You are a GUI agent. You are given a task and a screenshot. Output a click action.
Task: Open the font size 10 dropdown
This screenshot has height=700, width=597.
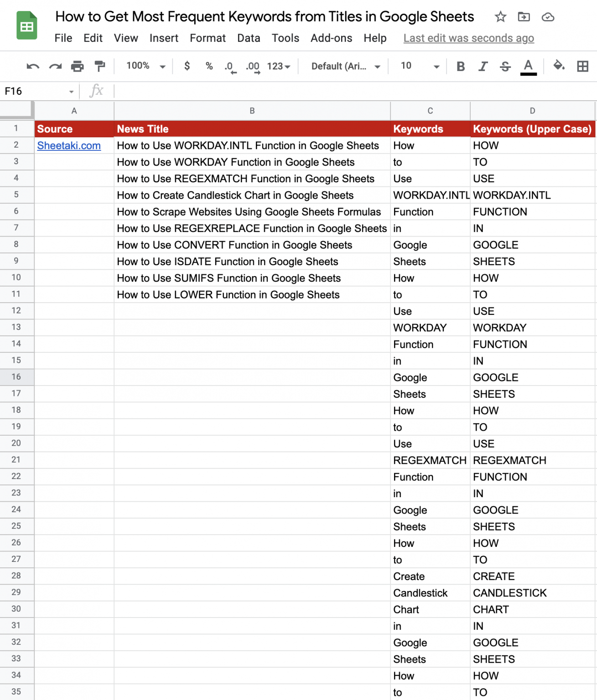point(420,67)
